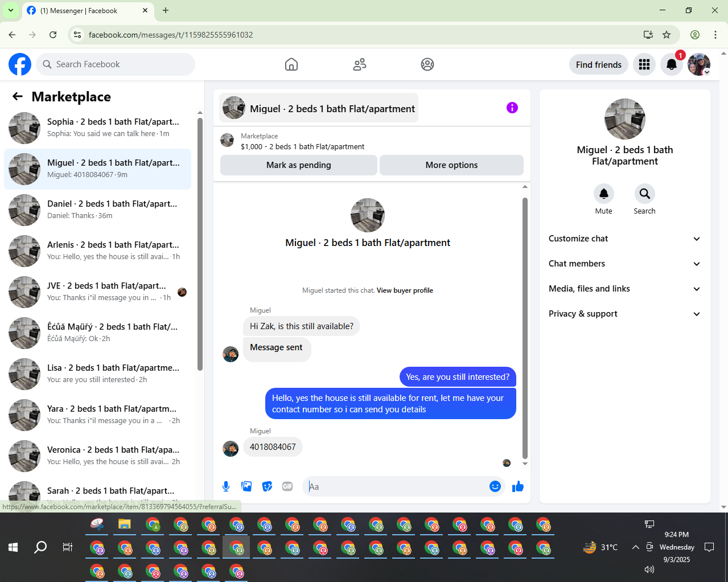Click the Facebook logo icon
This screenshot has width=728, height=582.
click(x=20, y=64)
